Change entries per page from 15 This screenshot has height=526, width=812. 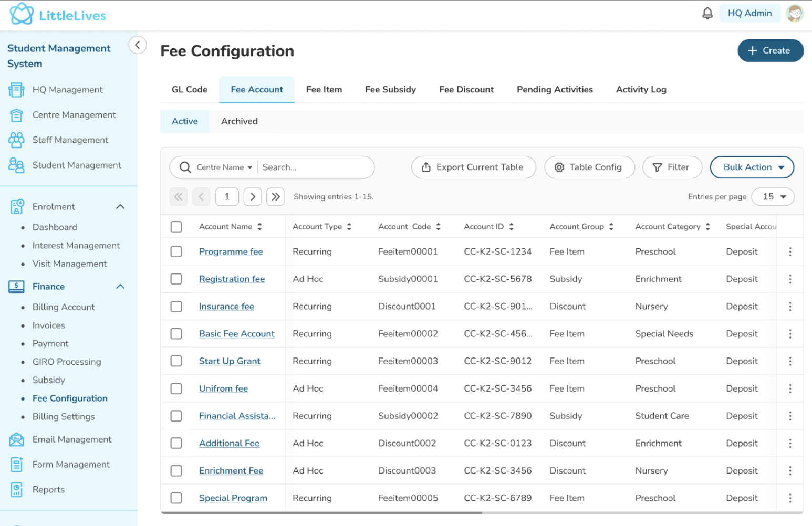click(x=773, y=197)
